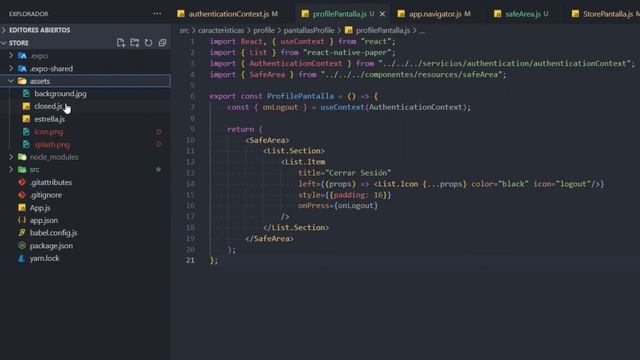
Task: Open the closed.js file
Action: click(48, 107)
